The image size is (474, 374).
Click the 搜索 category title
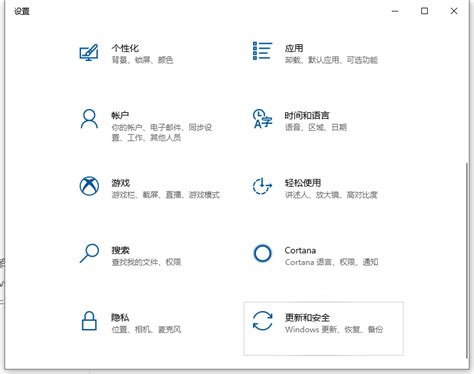point(120,250)
